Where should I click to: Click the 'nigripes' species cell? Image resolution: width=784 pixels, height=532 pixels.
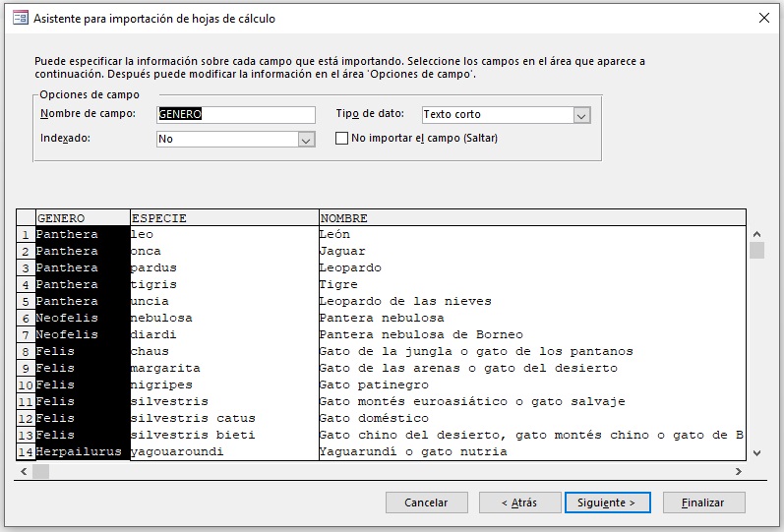pyautogui.click(x=224, y=384)
